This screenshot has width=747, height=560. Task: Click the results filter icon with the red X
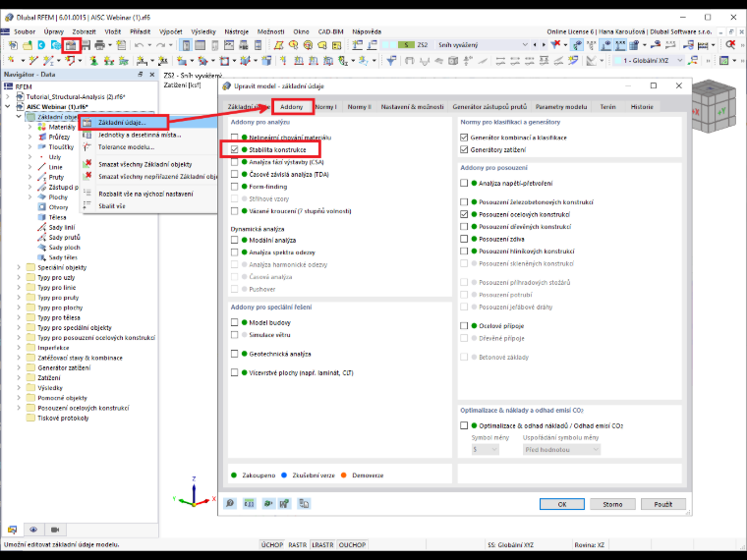pyautogui.click(x=555, y=45)
